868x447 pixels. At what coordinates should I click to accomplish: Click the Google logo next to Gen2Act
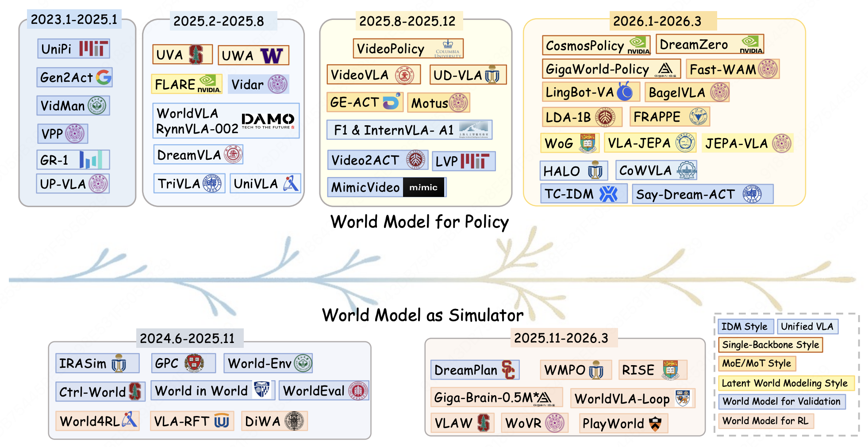[104, 77]
